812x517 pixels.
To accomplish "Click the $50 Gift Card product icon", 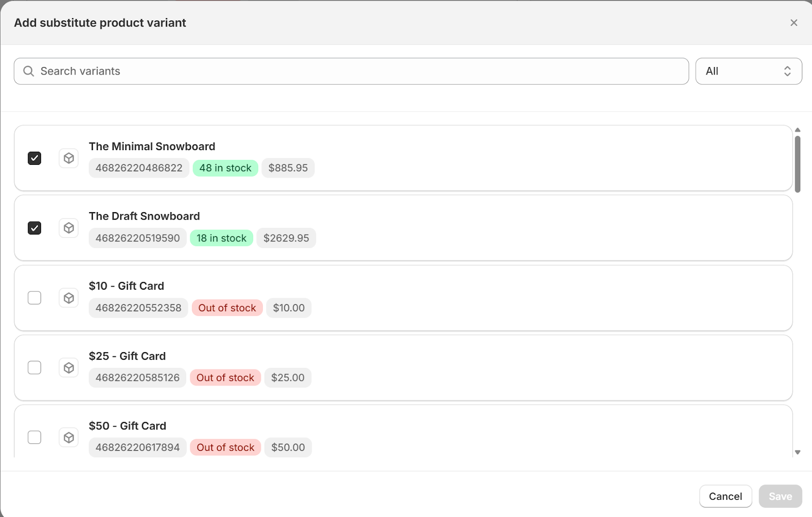I will [x=69, y=437].
